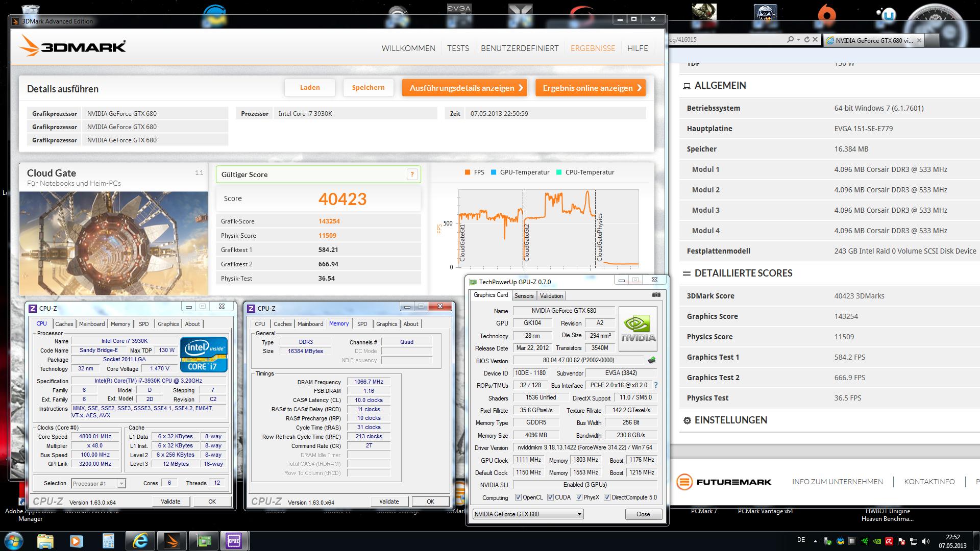Viewport: 980px width, 551px height.
Task: Open the WILLKOMMEN tab in 3DMark
Action: [x=408, y=48]
